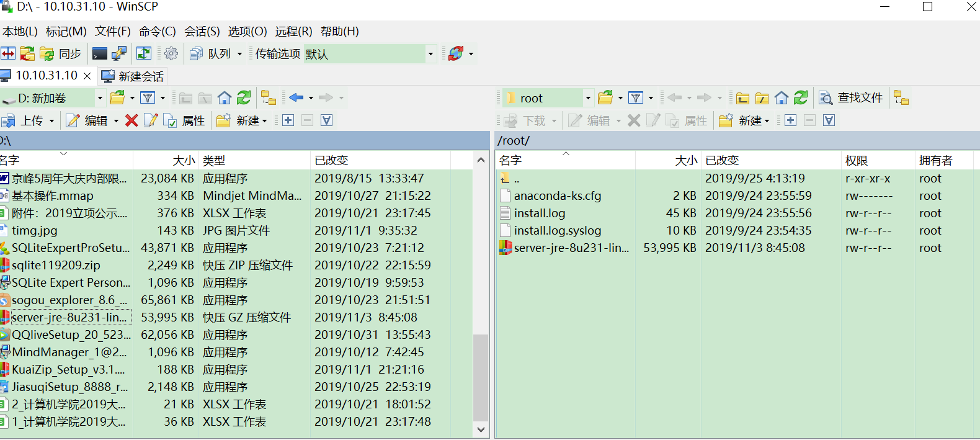980x440 pixels.
Task: Click the 上传 upload button
Action: click(x=24, y=120)
